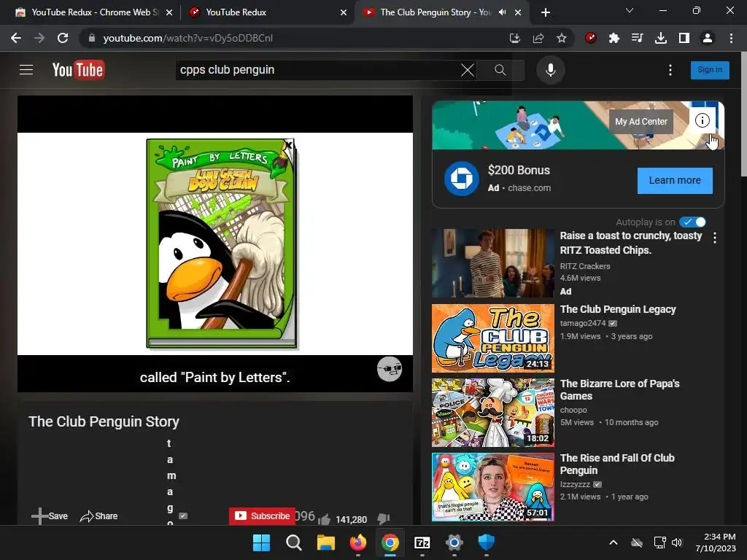Open options for RITZ Toasted Chips ad
The width and height of the screenshot is (747, 560).
(715, 238)
